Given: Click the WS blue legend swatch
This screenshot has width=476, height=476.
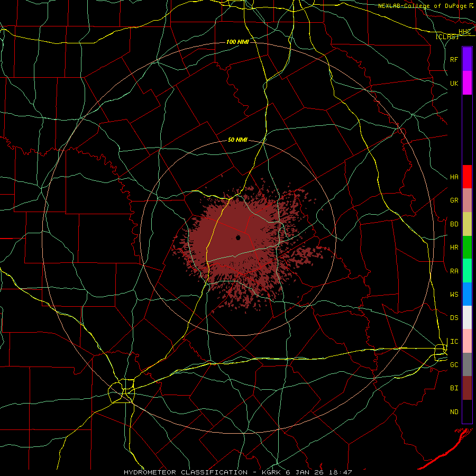Looking at the screenshot, I should (467, 294).
